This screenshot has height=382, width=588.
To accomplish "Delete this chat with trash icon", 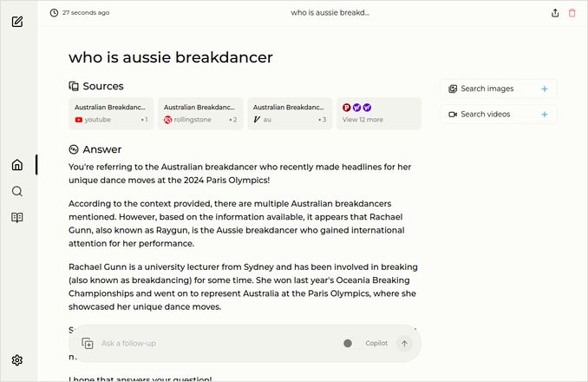I will click(x=572, y=13).
